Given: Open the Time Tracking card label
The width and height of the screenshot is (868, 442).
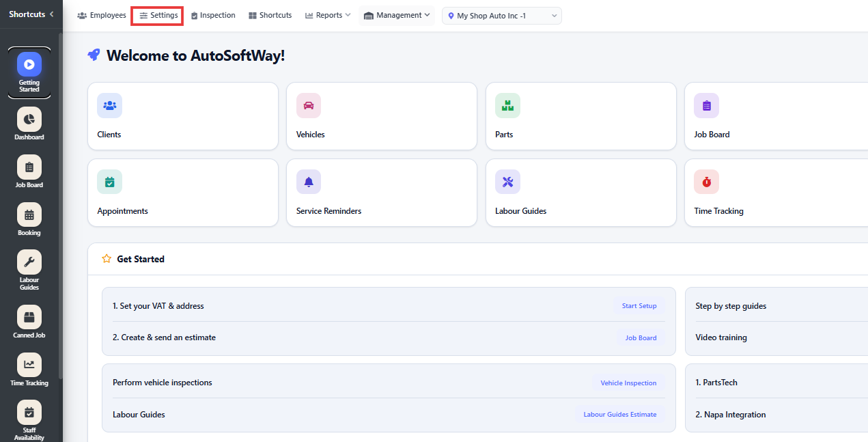Looking at the screenshot, I should 719,211.
